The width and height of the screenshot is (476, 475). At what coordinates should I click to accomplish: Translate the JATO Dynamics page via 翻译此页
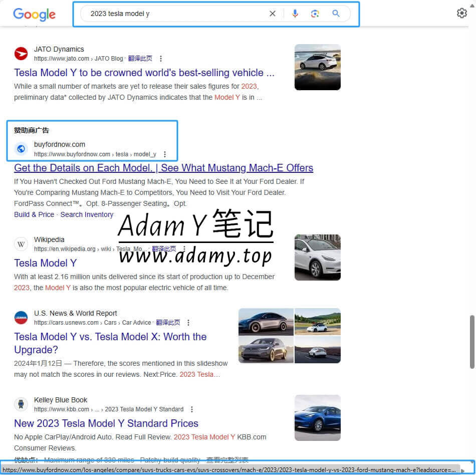pyautogui.click(x=140, y=59)
